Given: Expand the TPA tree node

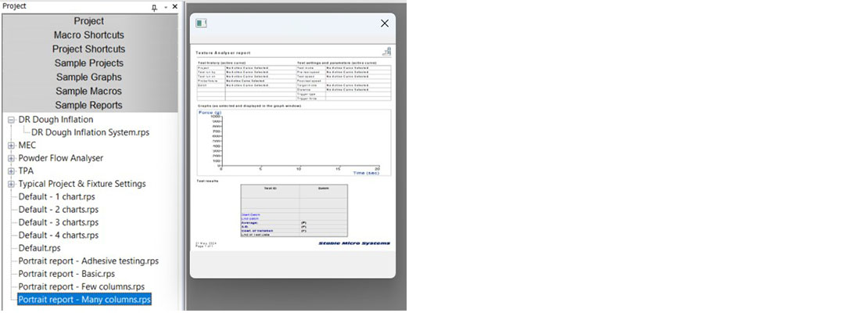Looking at the screenshot, I should 11,171.
